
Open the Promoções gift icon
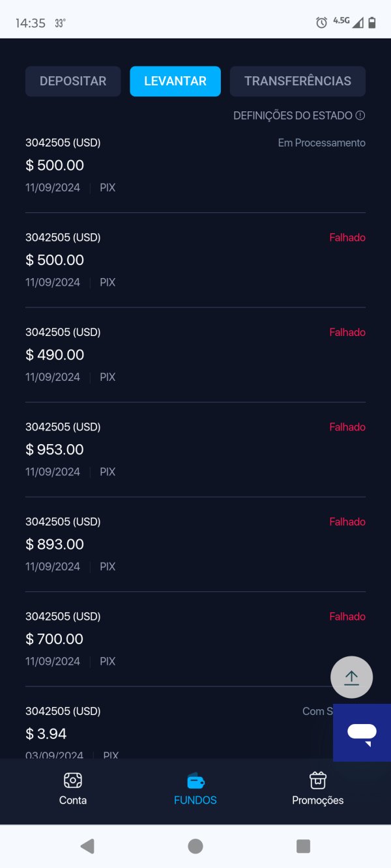point(317,780)
